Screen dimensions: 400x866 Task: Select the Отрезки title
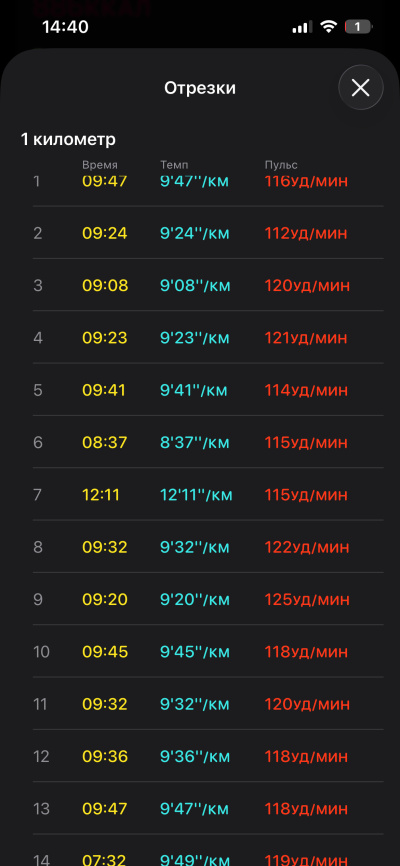(200, 88)
